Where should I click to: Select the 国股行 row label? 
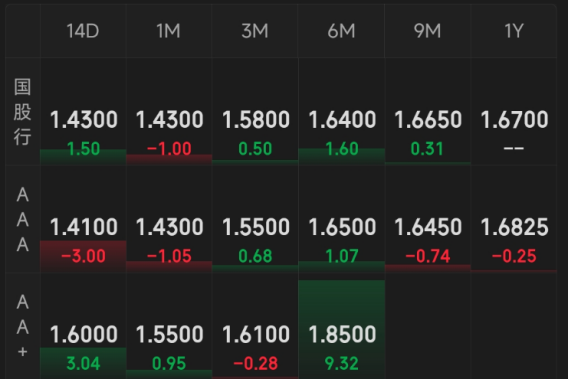[22, 112]
